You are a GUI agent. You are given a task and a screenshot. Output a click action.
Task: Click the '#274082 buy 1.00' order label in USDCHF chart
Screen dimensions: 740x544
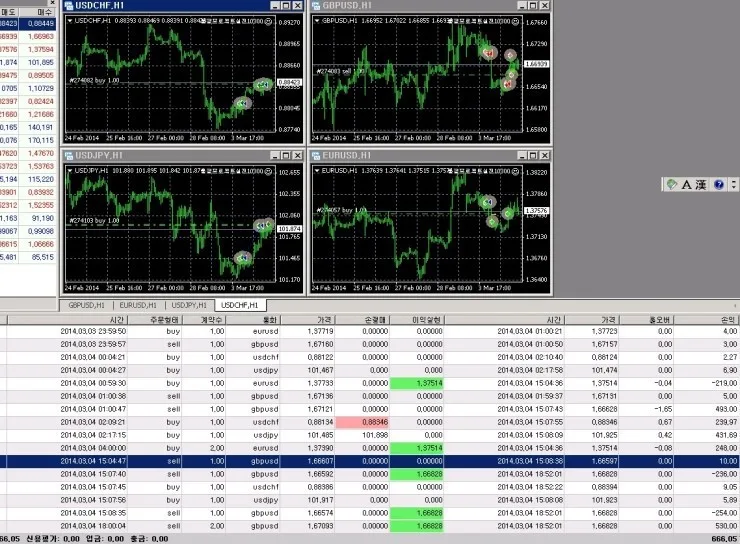click(x=94, y=80)
